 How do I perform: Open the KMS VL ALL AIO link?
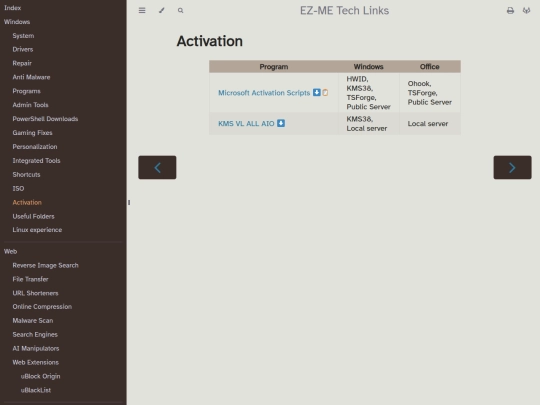tap(246, 123)
